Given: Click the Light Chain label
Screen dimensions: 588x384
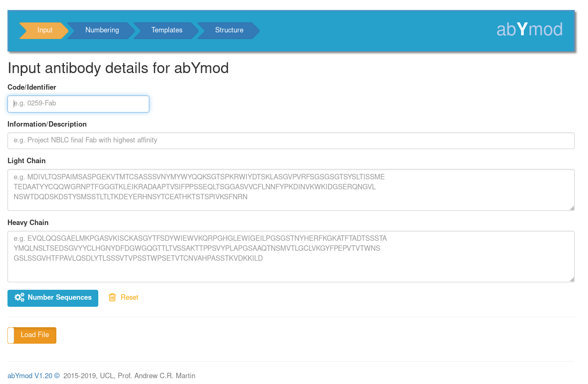Looking at the screenshot, I should pyautogui.click(x=27, y=161).
